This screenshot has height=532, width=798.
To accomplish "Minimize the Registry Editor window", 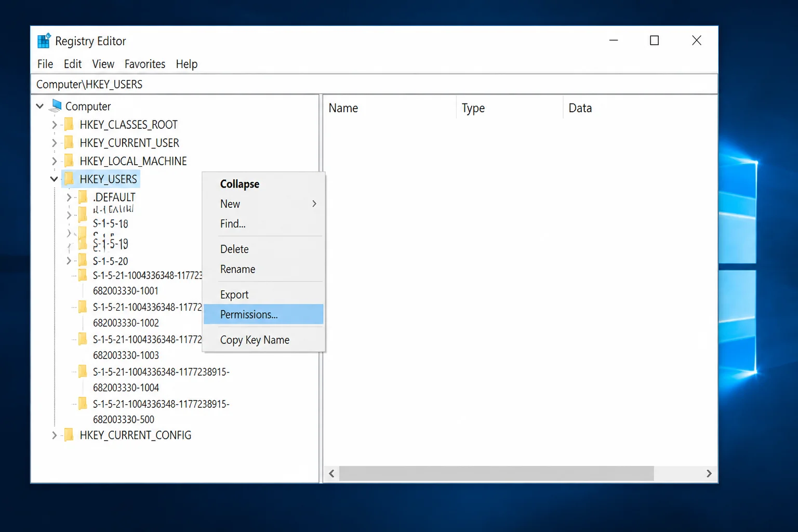I will click(614, 41).
